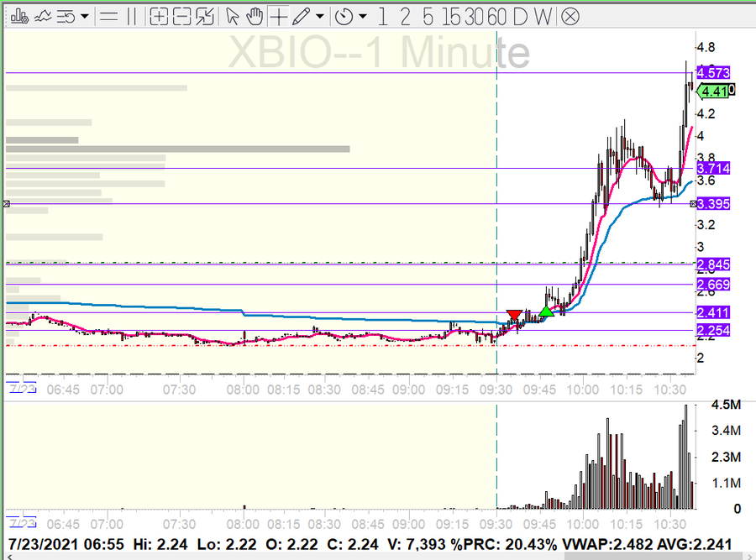
Task: Expand the pencil tool dropdown arrow
Action: click(320, 17)
